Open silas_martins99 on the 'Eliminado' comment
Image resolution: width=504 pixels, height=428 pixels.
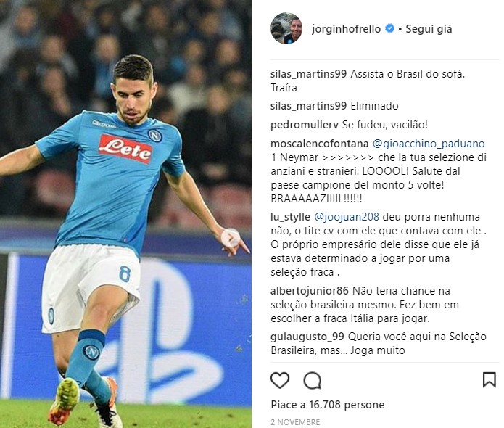coord(309,106)
